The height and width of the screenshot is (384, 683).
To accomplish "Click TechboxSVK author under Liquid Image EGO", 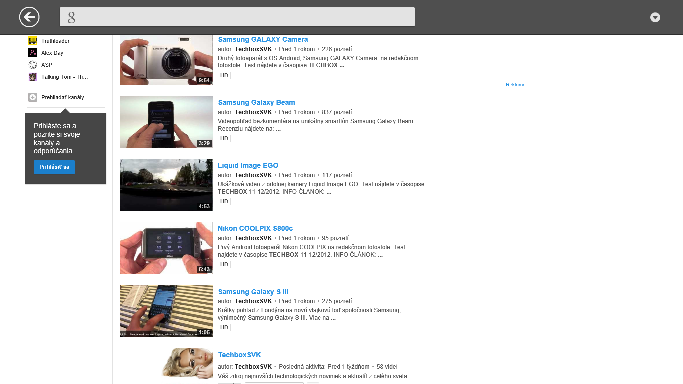I will point(253,175).
